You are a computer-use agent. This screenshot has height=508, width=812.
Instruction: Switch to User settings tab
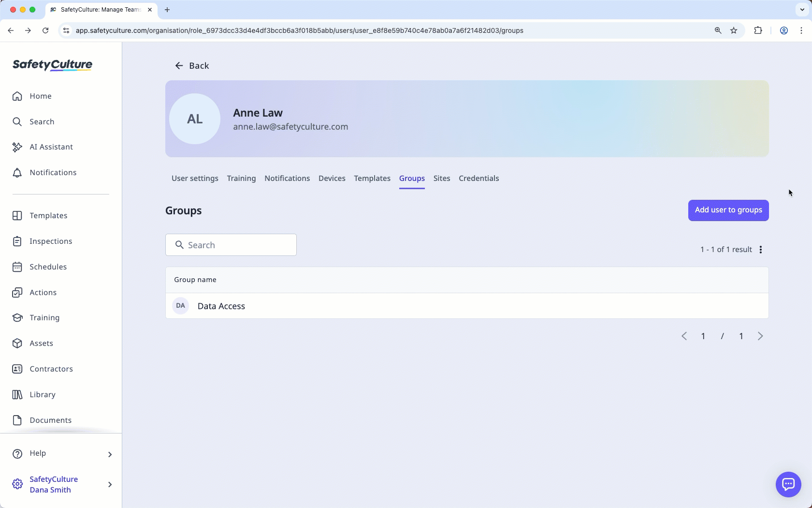point(195,179)
